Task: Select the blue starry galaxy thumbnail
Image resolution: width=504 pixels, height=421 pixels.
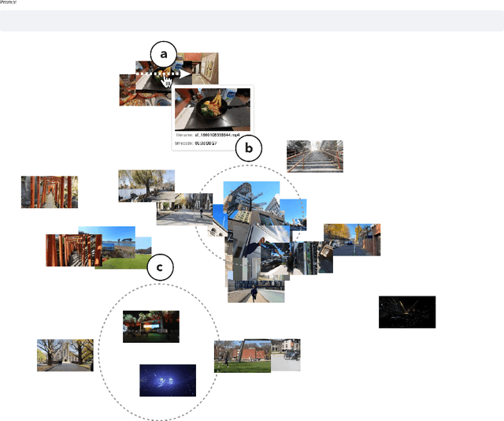Action: pyautogui.click(x=168, y=381)
